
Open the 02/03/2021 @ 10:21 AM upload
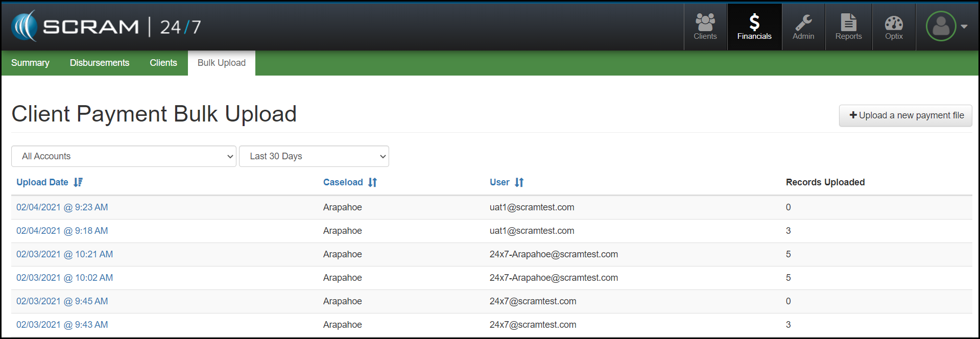64,254
